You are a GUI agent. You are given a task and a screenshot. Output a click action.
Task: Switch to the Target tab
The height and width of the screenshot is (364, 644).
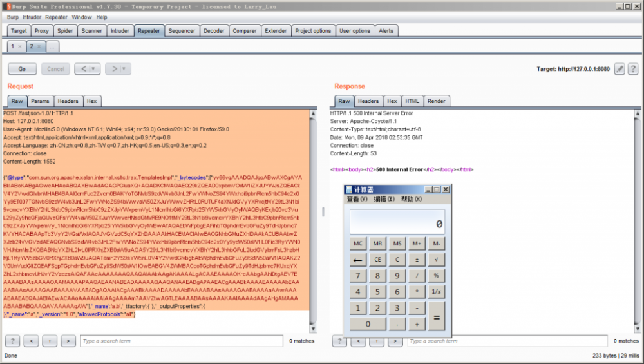tap(19, 31)
